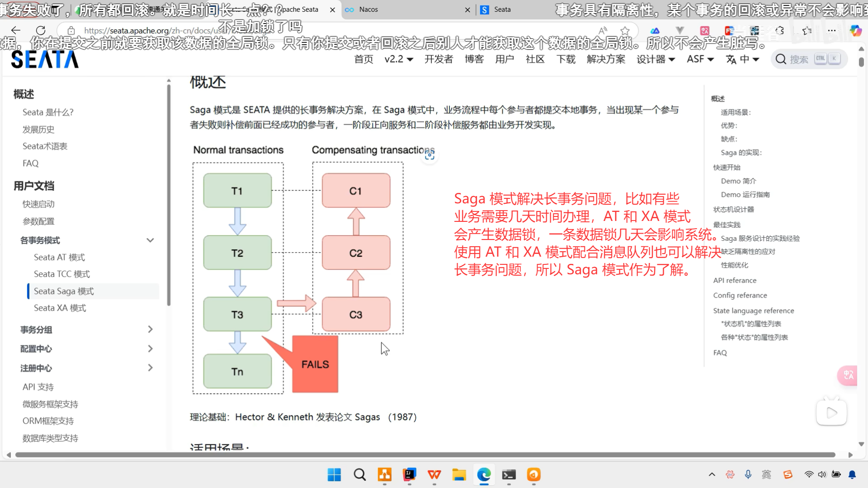
Task: Open WPS Office from the taskbar
Action: (x=434, y=475)
